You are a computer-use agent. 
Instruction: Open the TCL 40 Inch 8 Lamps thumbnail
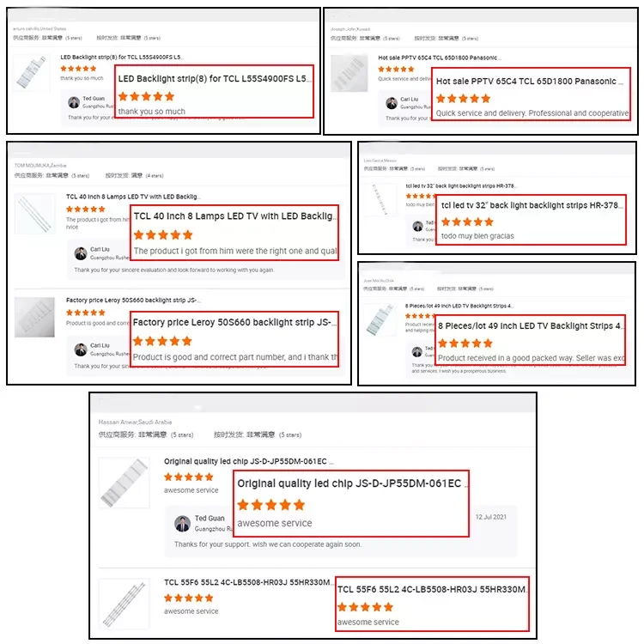click(35, 214)
